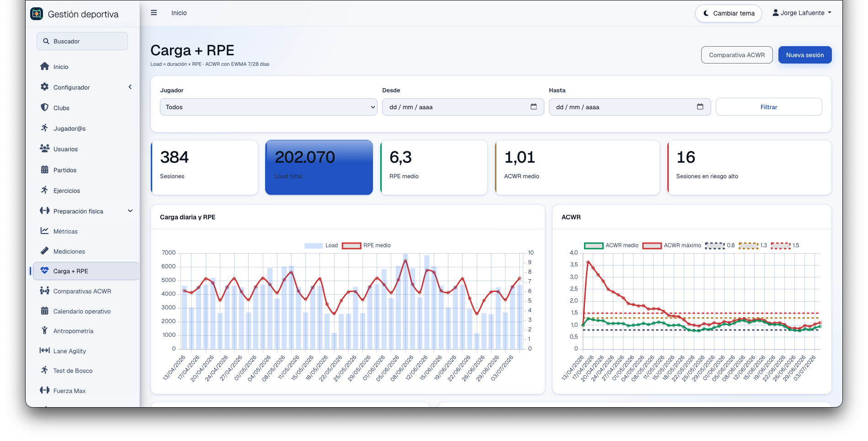Open the Comparativa ACWR button

point(737,55)
